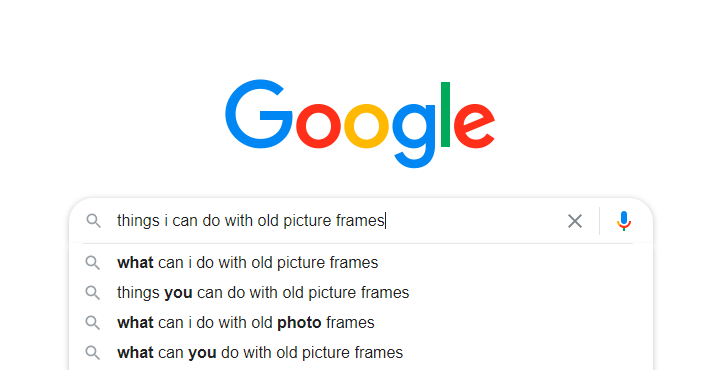Click magnifier icon beside the 'old photo frames' suggestion
710x370 pixels.
tap(93, 322)
